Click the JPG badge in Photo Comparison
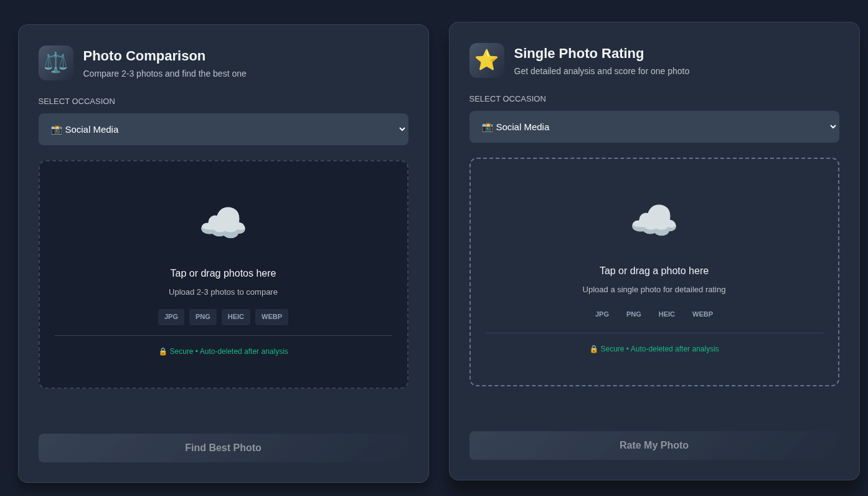This screenshot has height=496, width=868. click(x=171, y=317)
